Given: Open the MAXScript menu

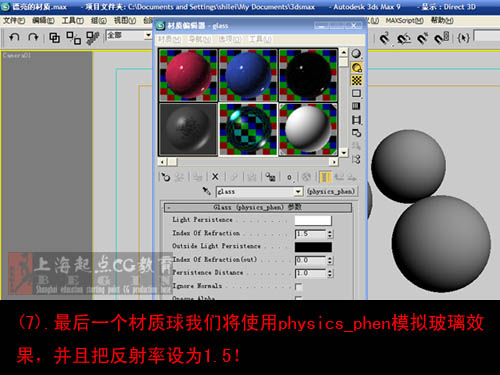Looking at the screenshot, I should (404, 21).
